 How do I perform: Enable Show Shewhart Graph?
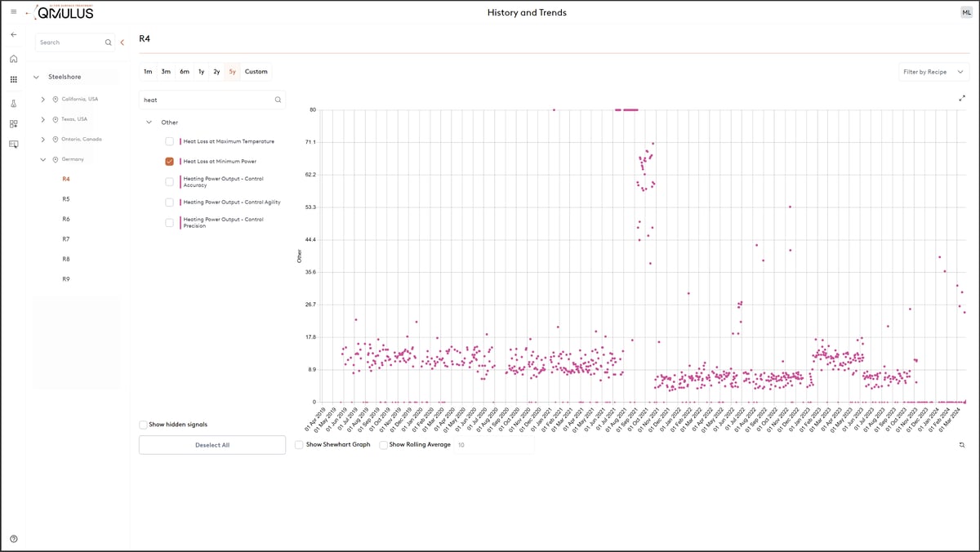pyautogui.click(x=299, y=445)
